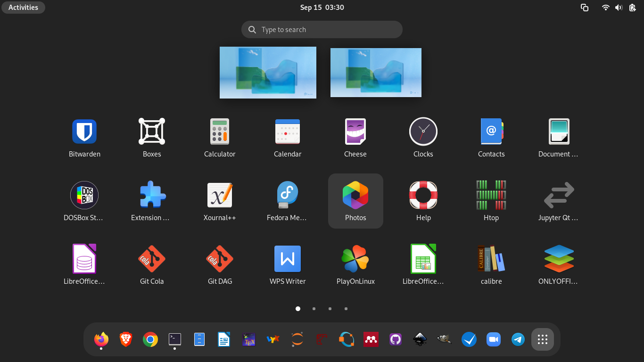Open the Photos app
The width and height of the screenshot is (644, 362).
(355, 196)
